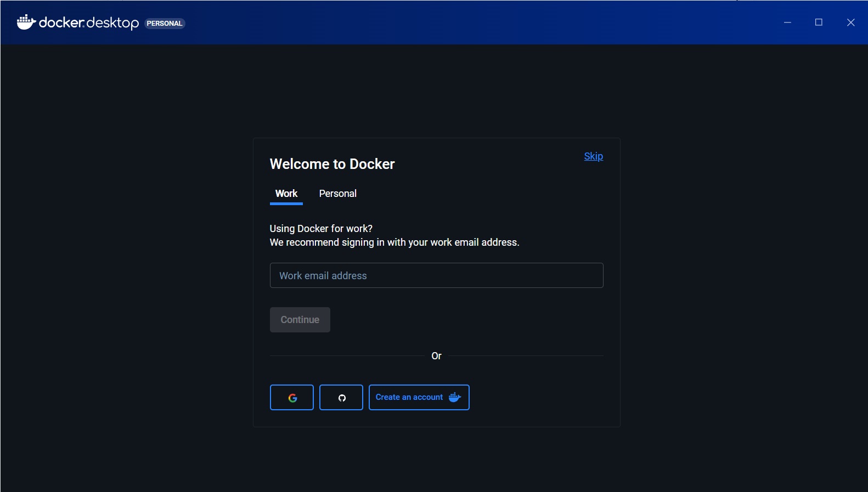Close the Docker Desktop window
This screenshot has width=868, height=492.
[x=850, y=22]
